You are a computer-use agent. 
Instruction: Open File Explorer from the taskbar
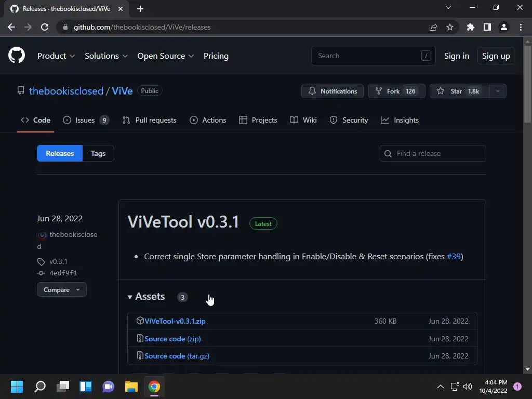pos(131,387)
